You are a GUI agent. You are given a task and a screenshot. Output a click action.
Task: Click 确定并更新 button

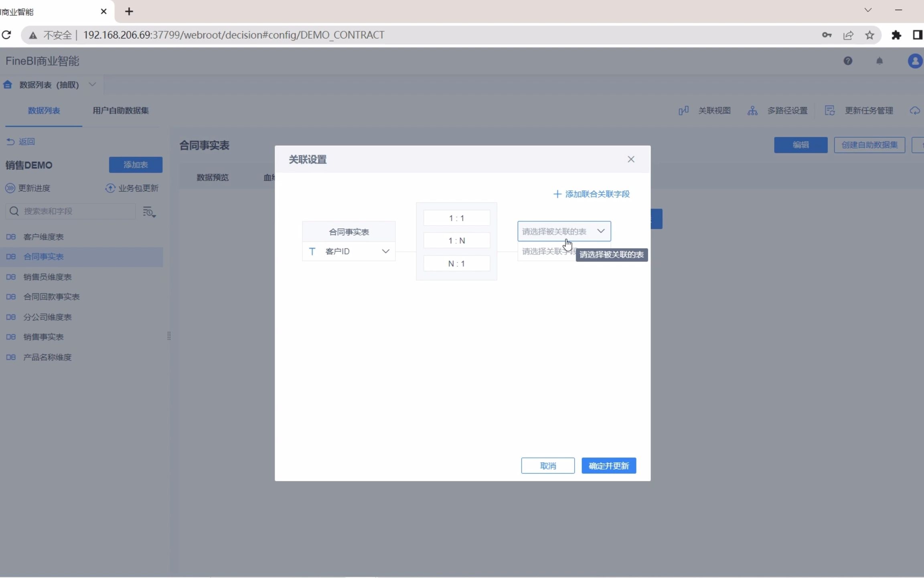click(609, 466)
